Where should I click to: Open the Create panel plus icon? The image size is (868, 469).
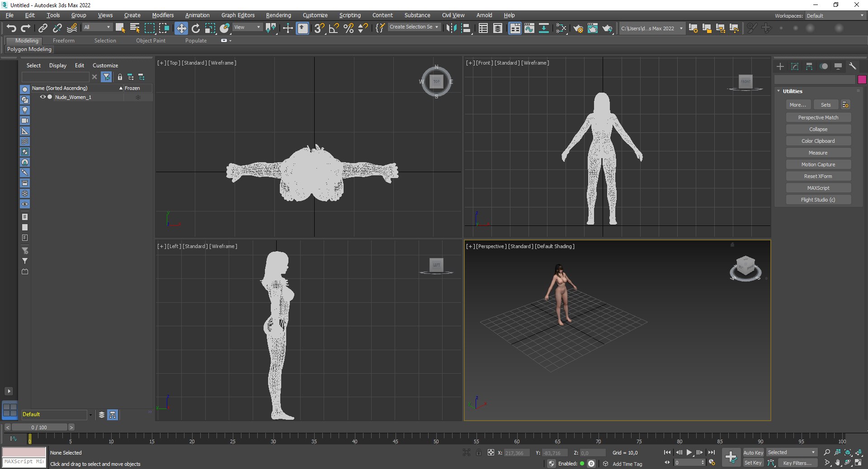point(780,66)
